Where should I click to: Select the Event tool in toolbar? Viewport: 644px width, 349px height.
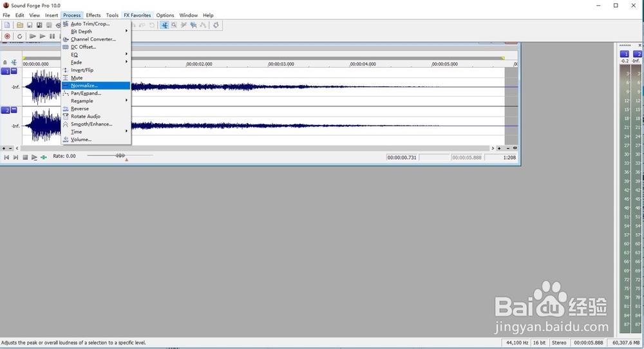(x=193, y=25)
